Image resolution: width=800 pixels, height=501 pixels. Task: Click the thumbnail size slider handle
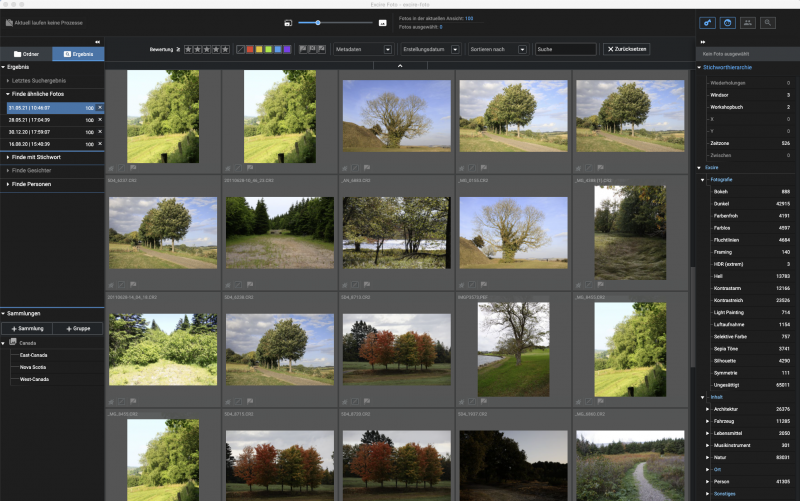pyautogui.click(x=318, y=23)
